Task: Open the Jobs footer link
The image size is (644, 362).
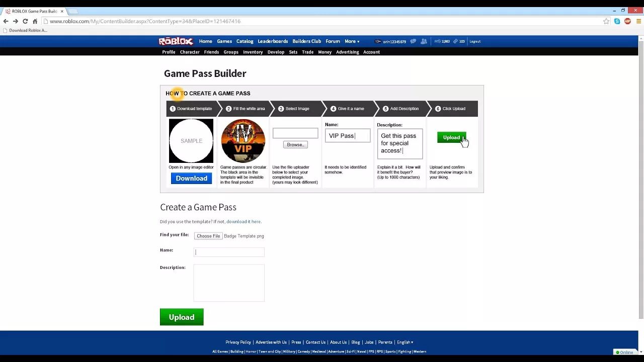Action: point(369,342)
